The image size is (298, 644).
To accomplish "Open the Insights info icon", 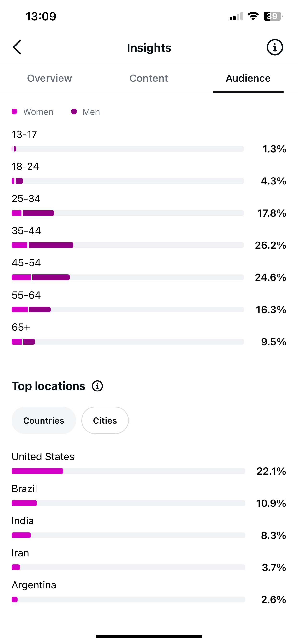I will pyautogui.click(x=275, y=47).
